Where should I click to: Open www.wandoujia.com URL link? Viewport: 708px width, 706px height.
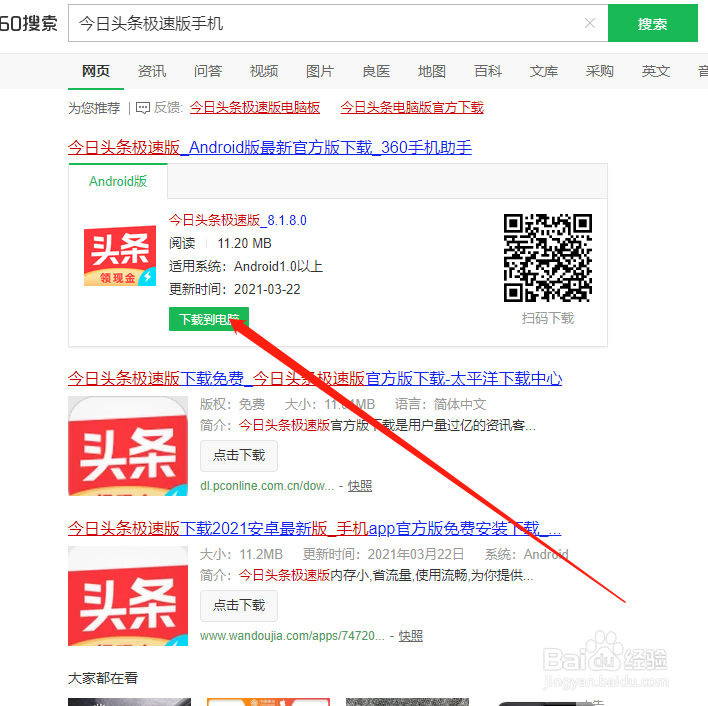click(x=292, y=636)
